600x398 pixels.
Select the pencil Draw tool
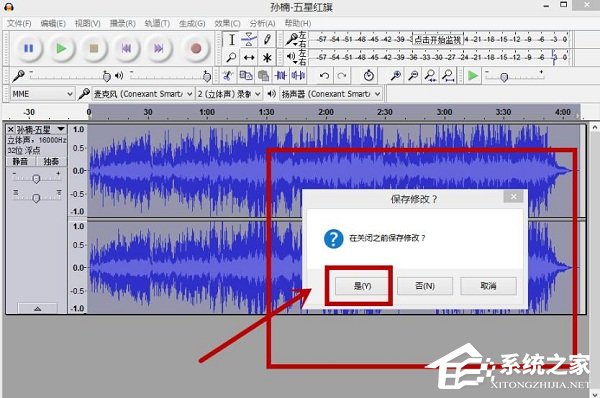(x=267, y=39)
